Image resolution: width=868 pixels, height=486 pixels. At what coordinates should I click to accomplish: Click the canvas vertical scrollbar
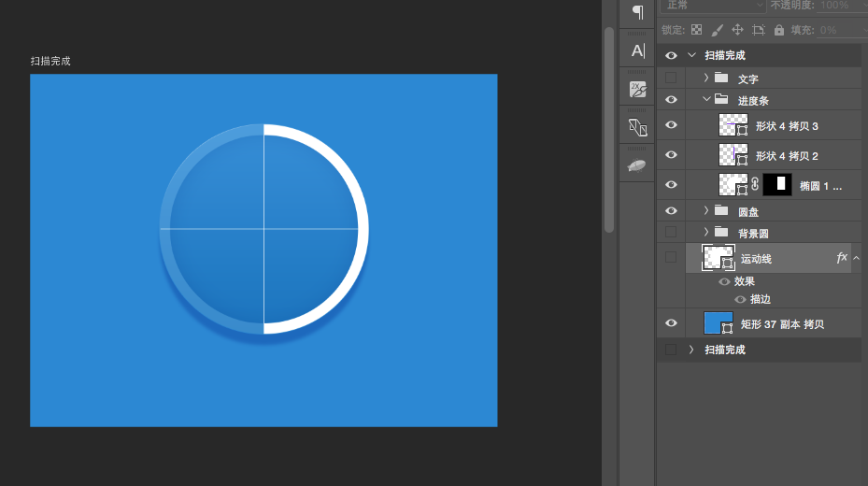coord(609,130)
